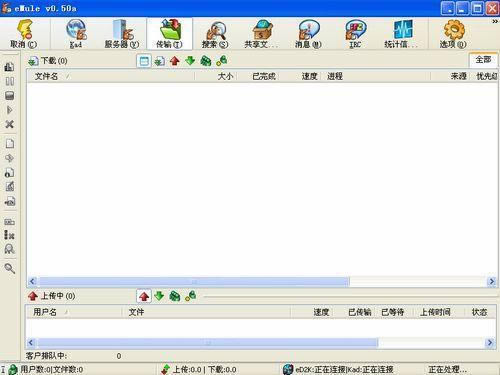
Task: Toggle the split window view icon
Action: point(144,61)
